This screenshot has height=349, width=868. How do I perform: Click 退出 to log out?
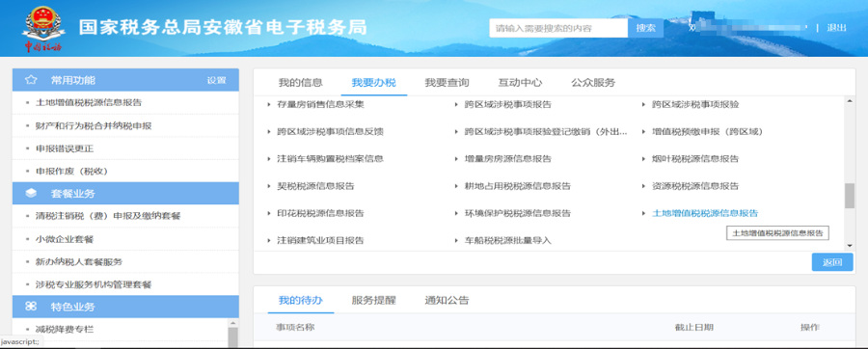836,28
